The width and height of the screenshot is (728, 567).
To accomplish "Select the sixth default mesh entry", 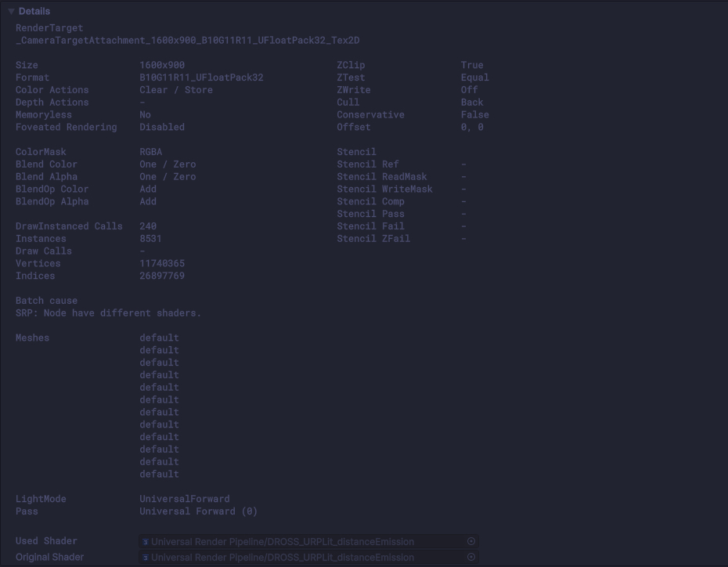I will tap(159, 399).
